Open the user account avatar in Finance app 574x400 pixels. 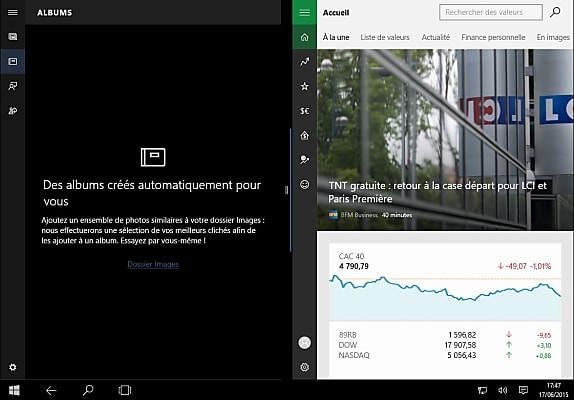point(305,343)
